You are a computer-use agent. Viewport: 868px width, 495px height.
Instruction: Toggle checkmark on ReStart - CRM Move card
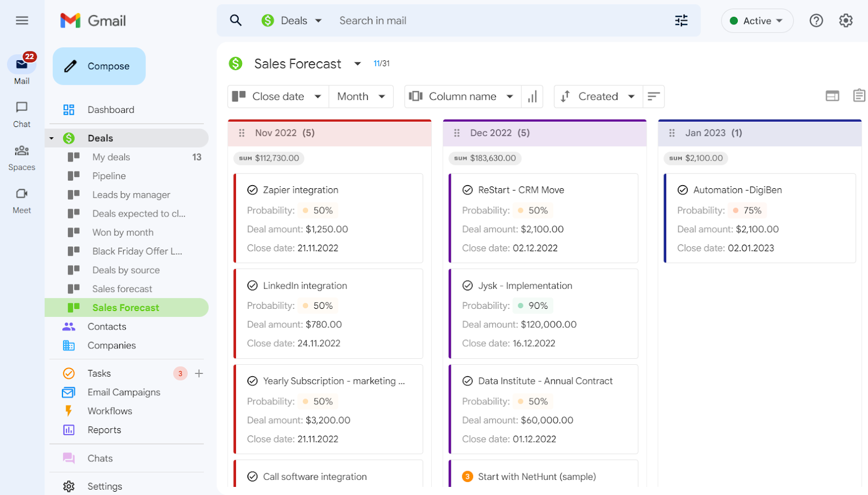point(468,190)
